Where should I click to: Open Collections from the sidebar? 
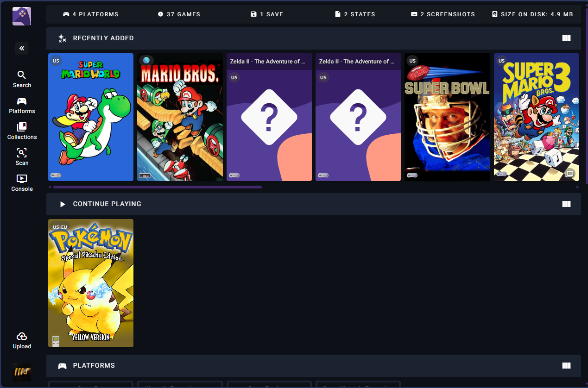[x=22, y=130]
